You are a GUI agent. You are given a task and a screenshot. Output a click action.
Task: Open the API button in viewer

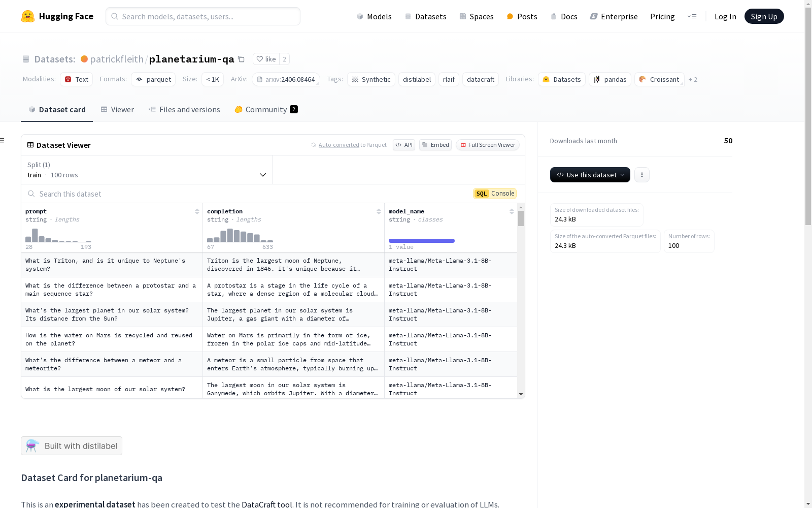[404, 145]
